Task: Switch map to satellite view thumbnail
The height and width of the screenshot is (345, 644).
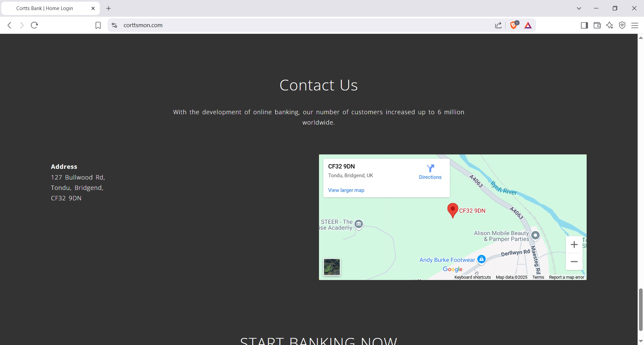Action: pos(332,267)
